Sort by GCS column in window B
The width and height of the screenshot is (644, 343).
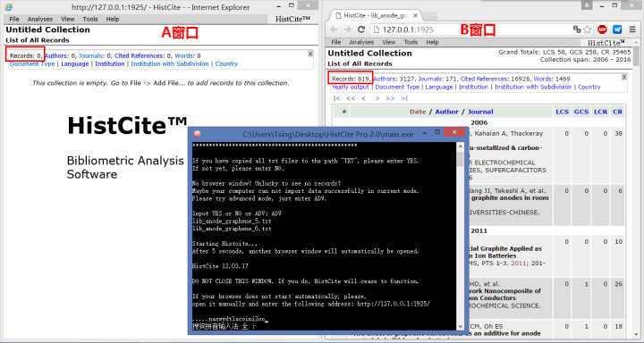(581, 112)
